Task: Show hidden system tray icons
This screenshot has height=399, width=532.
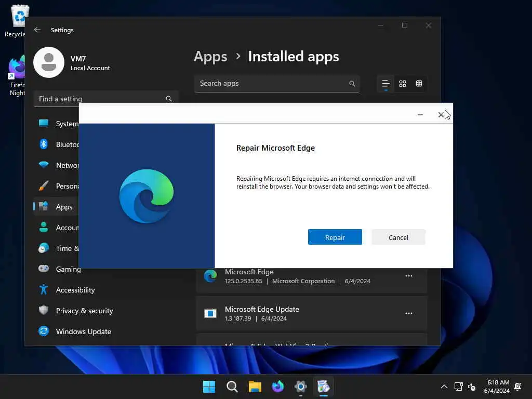Action: tap(444, 387)
